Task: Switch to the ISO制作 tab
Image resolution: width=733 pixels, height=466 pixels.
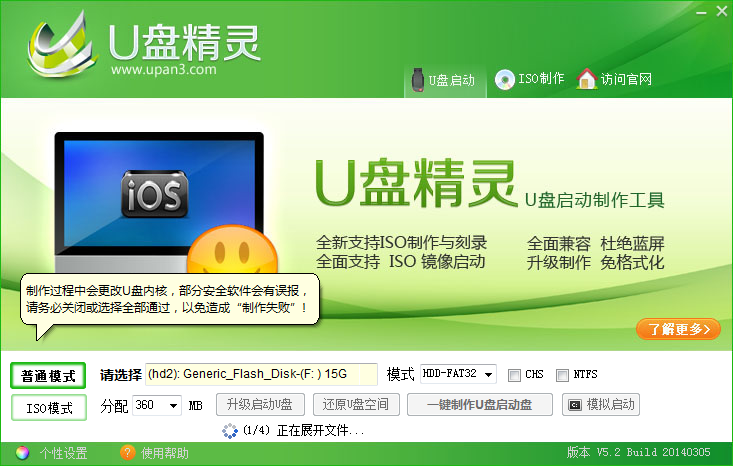Action: [x=530, y=79]
